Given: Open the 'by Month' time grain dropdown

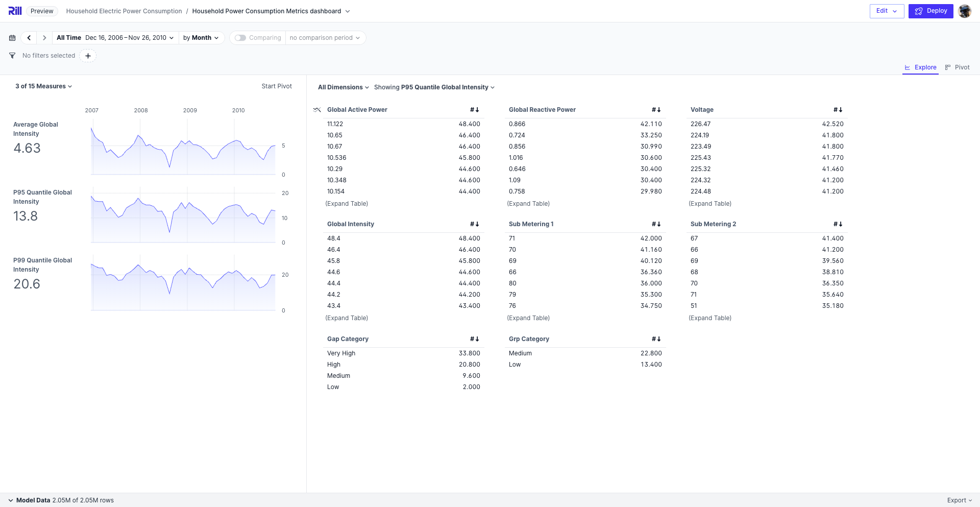Looking at the screenshot, I should [x=201, y=37].
